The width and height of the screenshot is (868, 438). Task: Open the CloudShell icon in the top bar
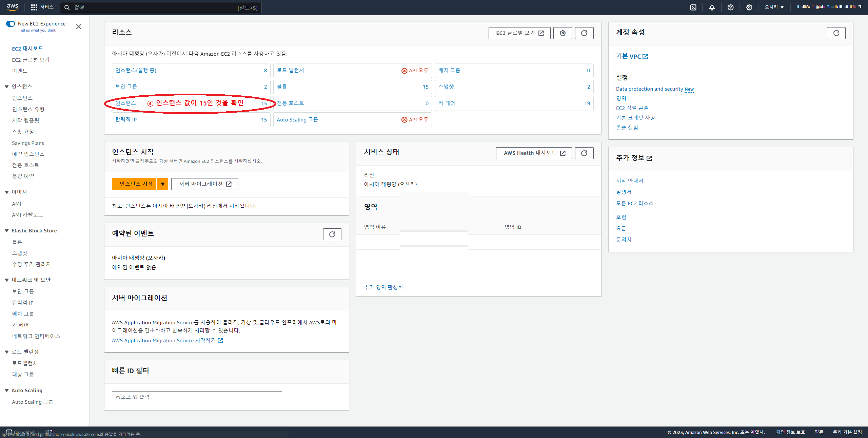tap(693, 7)
